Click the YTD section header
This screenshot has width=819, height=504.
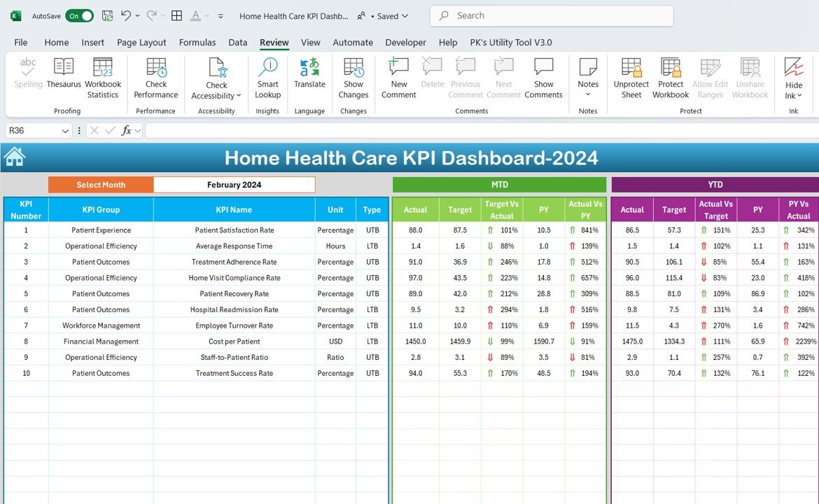715,185
